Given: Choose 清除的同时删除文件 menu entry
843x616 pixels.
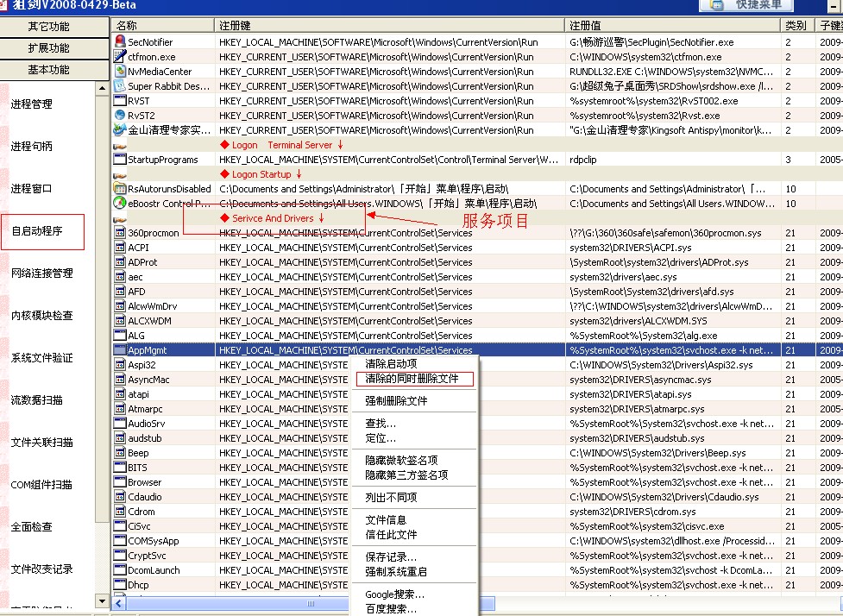Looking at the screenshot, I should tap(412, 379).
